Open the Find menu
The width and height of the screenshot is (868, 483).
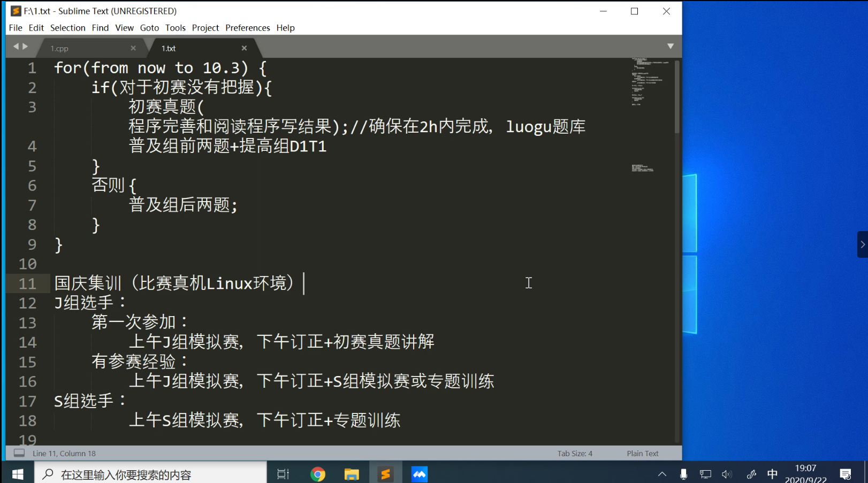tap(100, 28)
